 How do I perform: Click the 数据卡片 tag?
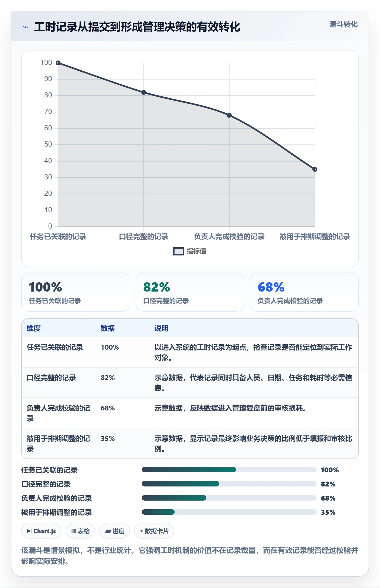(154, 531)
